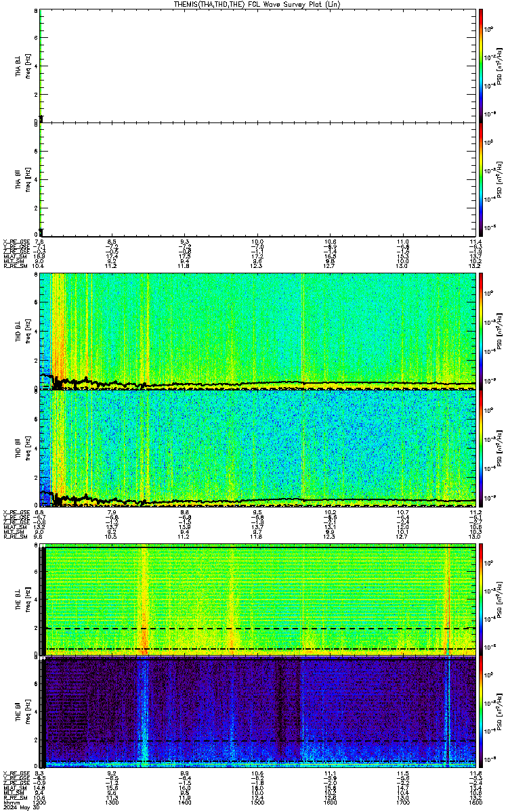
Task: Select the THA BL spectrogram panel
Action: (258, 65)
